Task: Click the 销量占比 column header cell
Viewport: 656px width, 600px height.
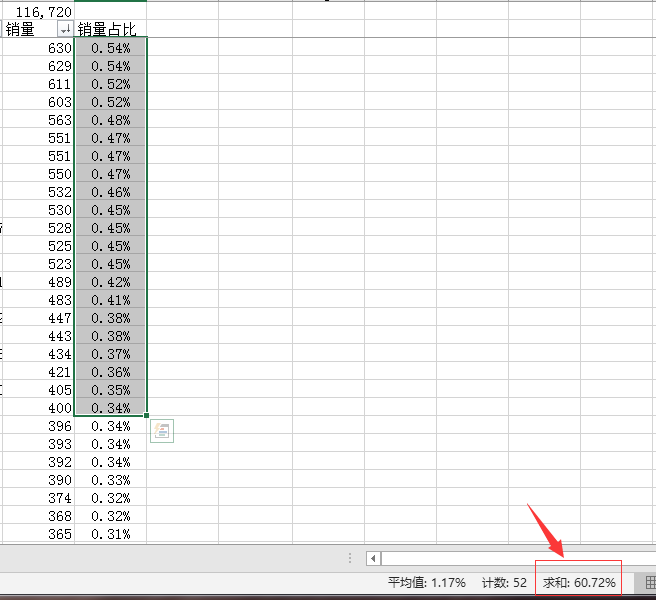Action: pyautogui.click(x=110, y=29)
